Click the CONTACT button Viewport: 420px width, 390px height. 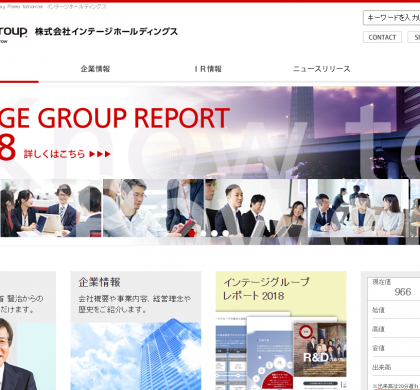point(382,37)
